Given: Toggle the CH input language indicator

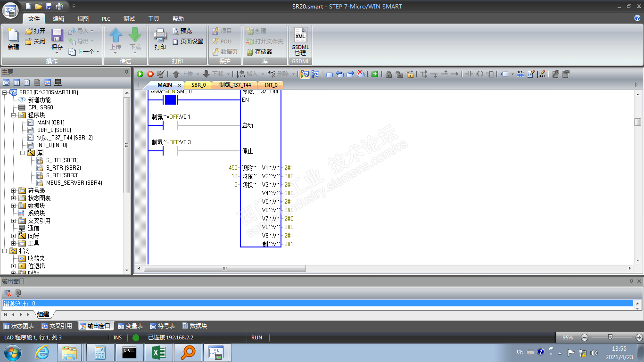Looking at the screenshot, I should [520, 352].
